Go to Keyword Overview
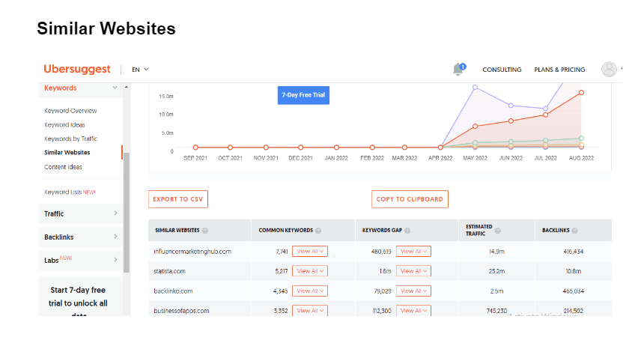 click(70, 111)
